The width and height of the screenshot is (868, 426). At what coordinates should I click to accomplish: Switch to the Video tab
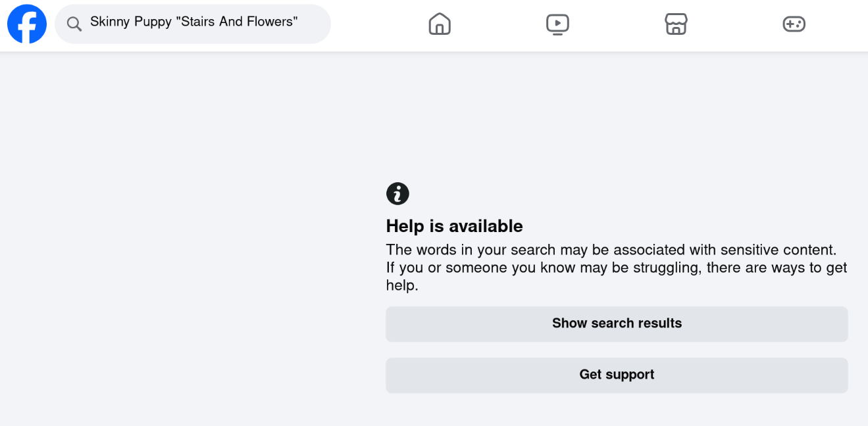[557, 24]
